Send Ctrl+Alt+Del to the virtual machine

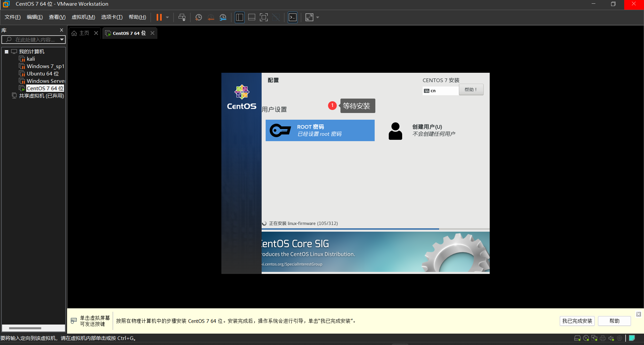(x=182, y=17)
